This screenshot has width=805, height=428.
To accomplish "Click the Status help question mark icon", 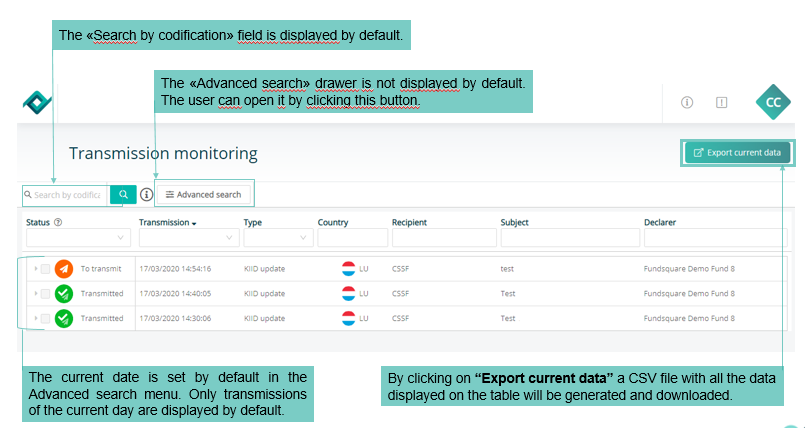I will (58, 223).
